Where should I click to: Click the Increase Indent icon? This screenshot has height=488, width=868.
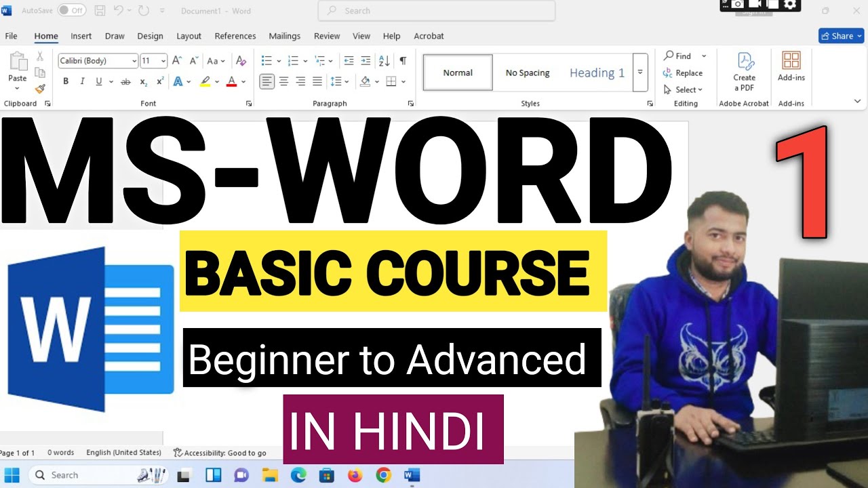coord(366,61)
